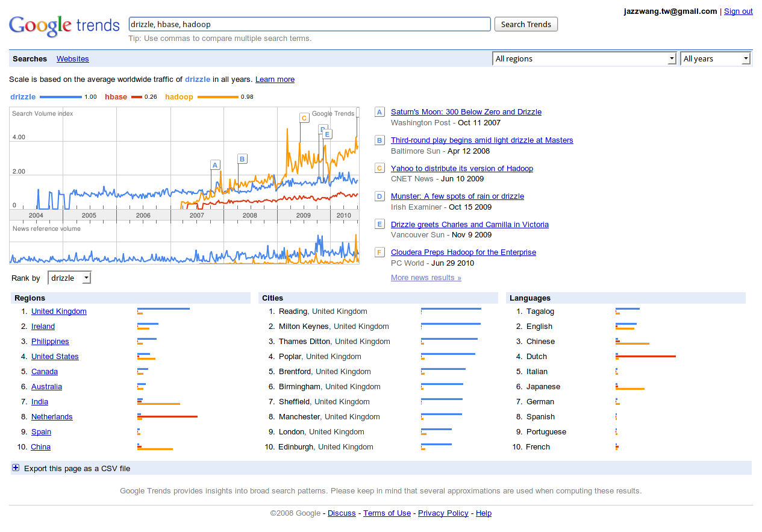Screen dimensions: 762x532
Task: Click the red Netherlands hbase bar
Action: click(167, 417)
